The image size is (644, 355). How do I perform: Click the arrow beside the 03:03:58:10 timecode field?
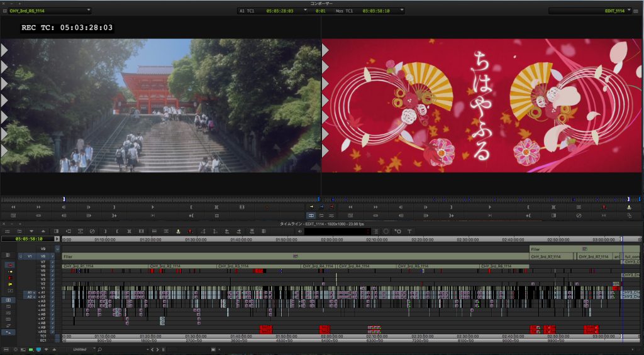[x=57, y=239]
